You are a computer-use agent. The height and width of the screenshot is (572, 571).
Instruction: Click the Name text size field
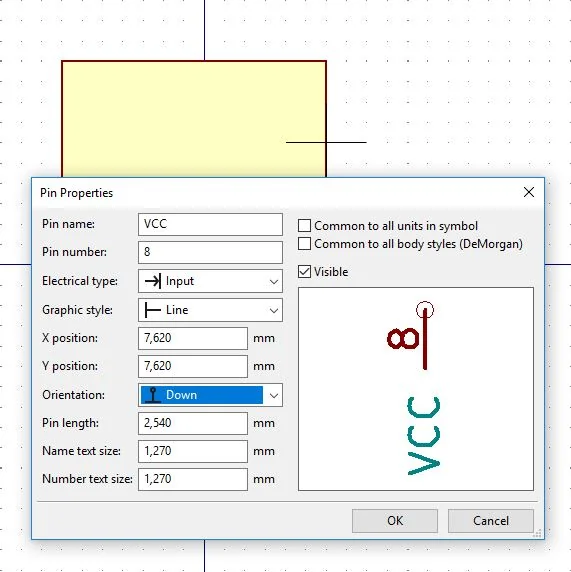tap(193, 451)
